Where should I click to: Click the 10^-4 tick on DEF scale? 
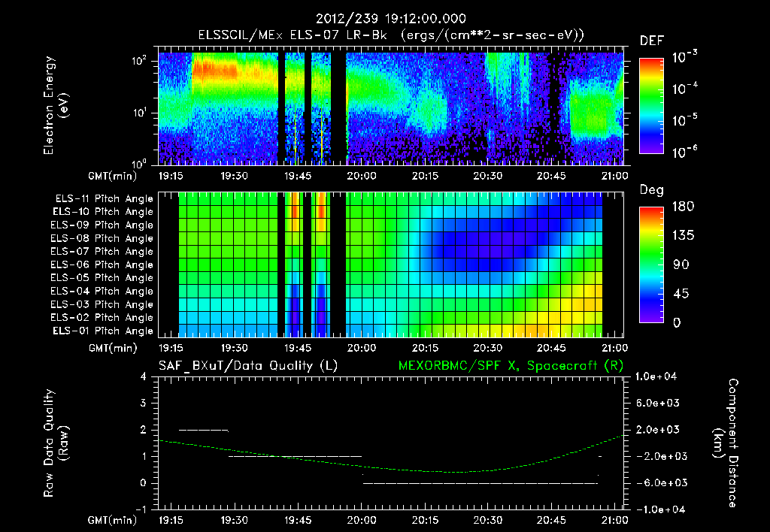[x=684, y=89]
